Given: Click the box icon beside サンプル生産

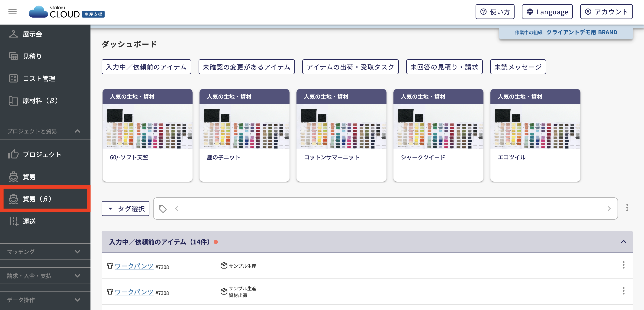Looking at the screenshot, I should (x=224, y=266).
